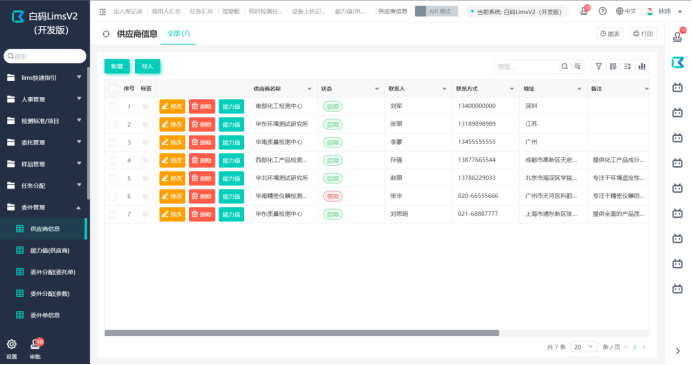Viewport: 692px width, 365px height.
Task: Switch to the 任务汇总 tab
Action: coord(201,11)
